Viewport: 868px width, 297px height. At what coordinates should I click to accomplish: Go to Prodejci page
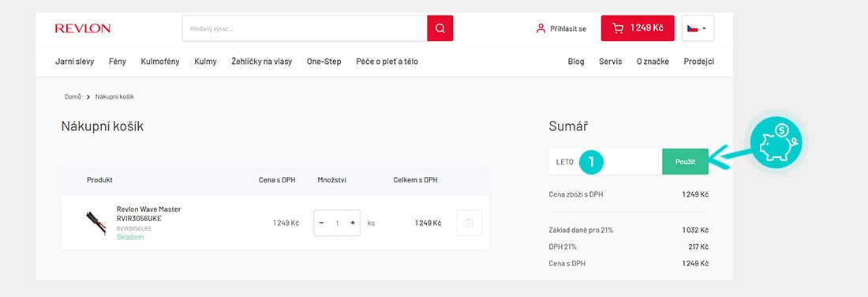click(x=698, y=62)
